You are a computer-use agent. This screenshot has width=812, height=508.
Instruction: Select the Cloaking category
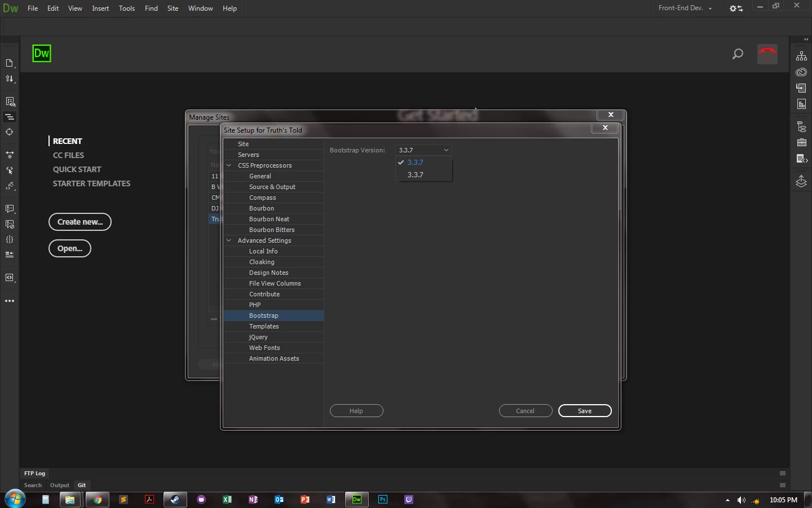(273, 262)
